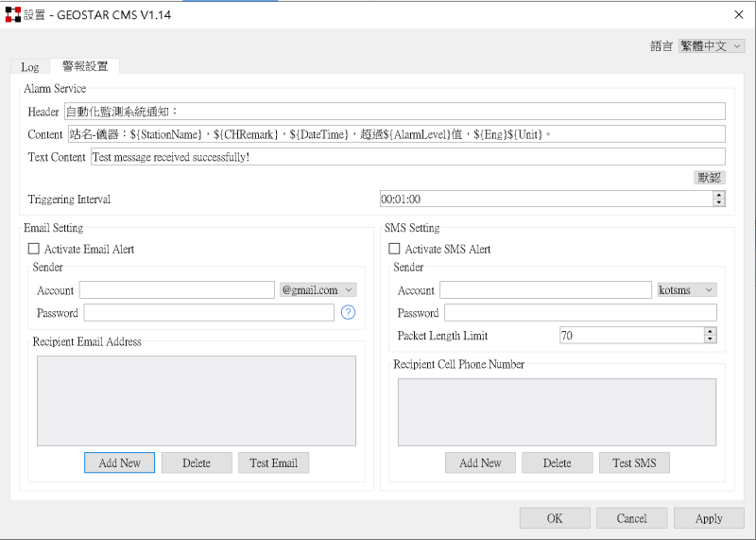The image size is (756, 540).
Task: Enable the Activate SMS Alert checkbox
Action: click(395, 250)
